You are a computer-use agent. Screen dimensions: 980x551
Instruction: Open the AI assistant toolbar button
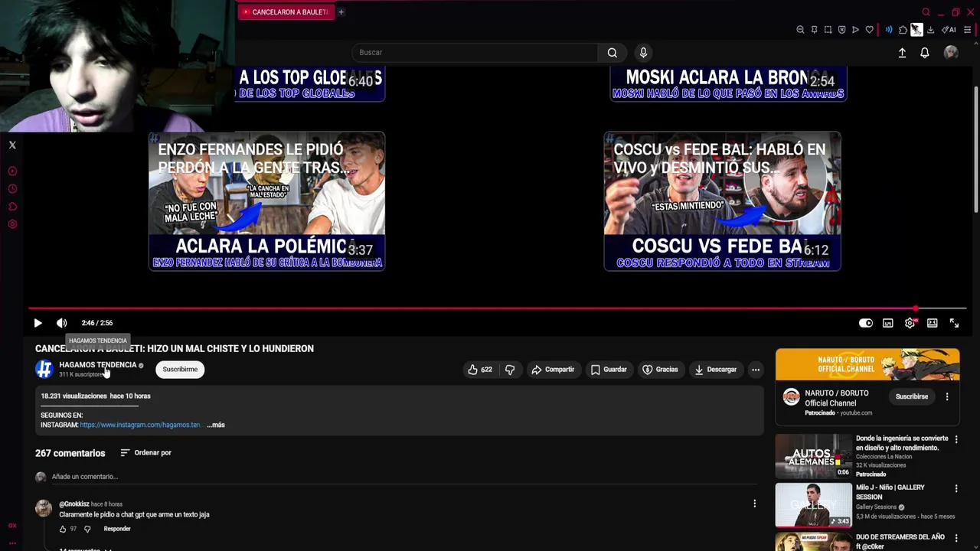coord(949,30)
